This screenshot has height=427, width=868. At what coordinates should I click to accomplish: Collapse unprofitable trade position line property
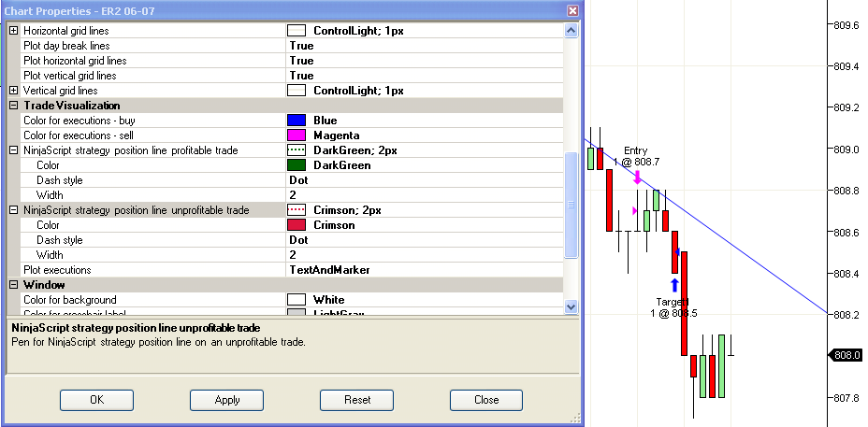(x=14, y=210)
